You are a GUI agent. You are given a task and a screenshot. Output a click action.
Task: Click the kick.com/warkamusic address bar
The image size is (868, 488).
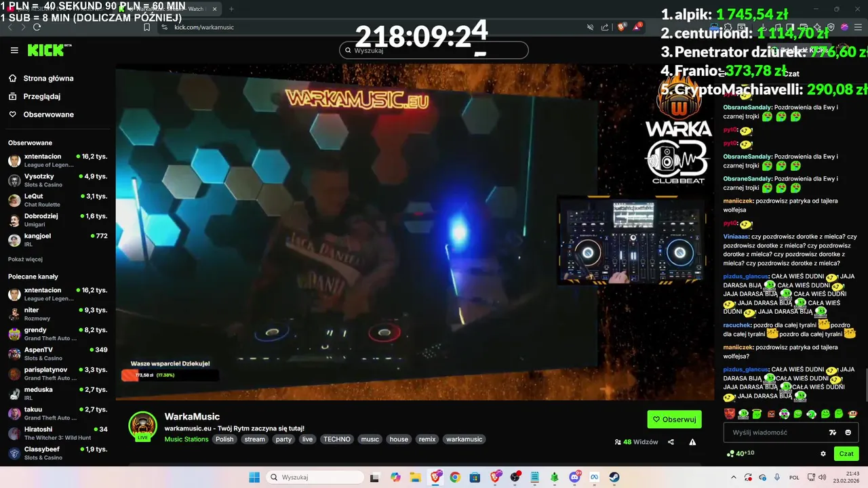[x=204, y=27]
